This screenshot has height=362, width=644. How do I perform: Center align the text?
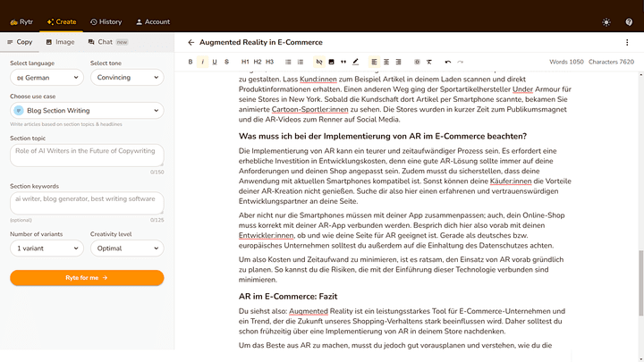386,62
